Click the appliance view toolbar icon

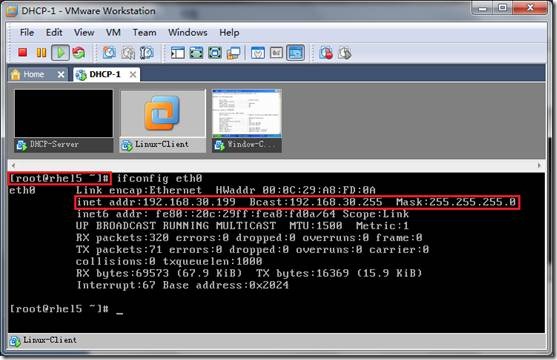276,53
